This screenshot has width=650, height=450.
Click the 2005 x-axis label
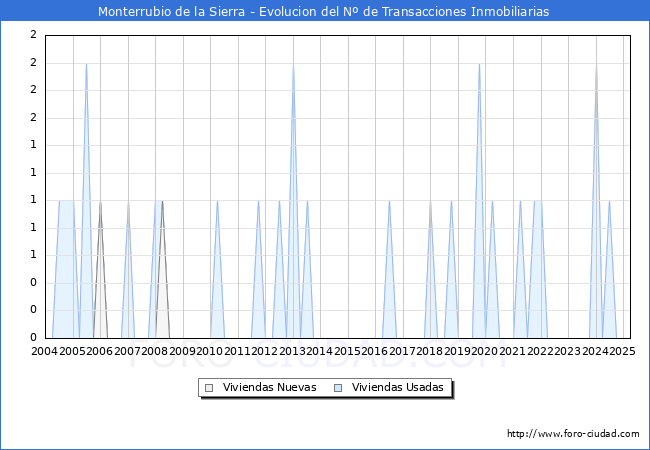pos(72,351)
